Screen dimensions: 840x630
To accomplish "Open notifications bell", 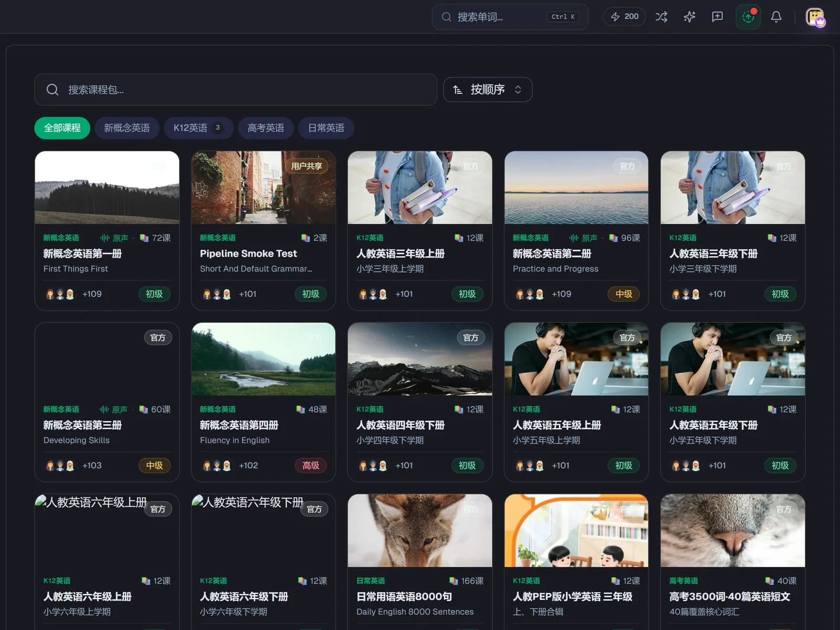I will [776, 17].
